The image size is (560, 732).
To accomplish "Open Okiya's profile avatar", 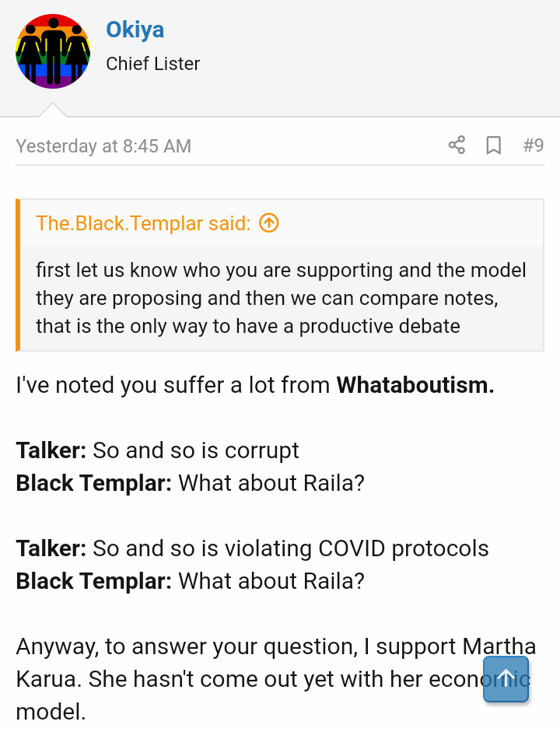I will 53,51.
